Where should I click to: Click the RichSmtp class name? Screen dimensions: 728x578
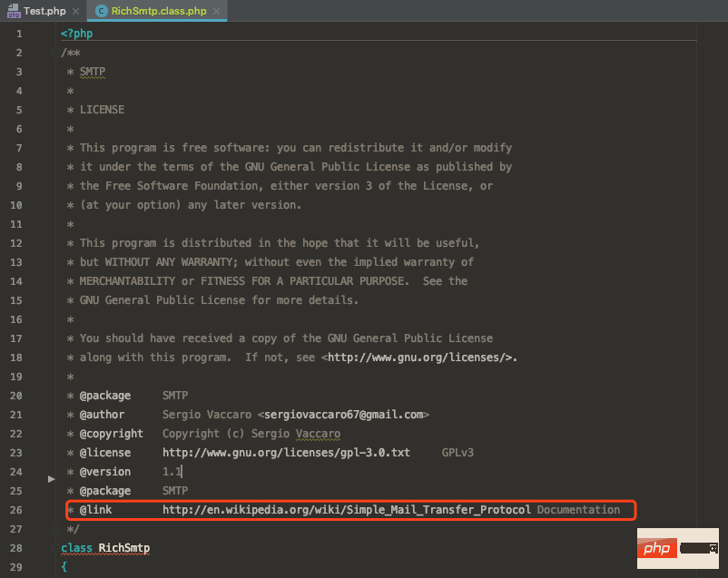[124, 548]
